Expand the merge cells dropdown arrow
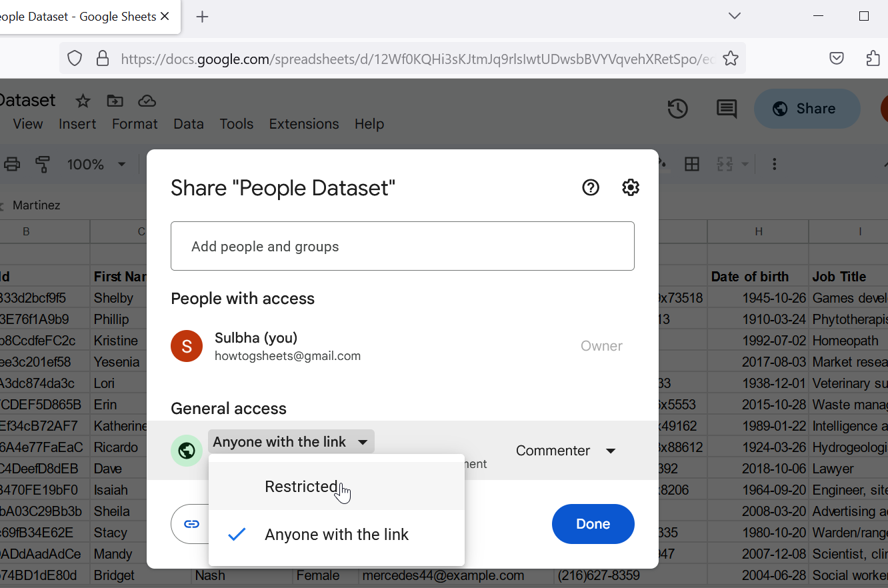Screen dimensions: 888x588 (x=745, y=164)
